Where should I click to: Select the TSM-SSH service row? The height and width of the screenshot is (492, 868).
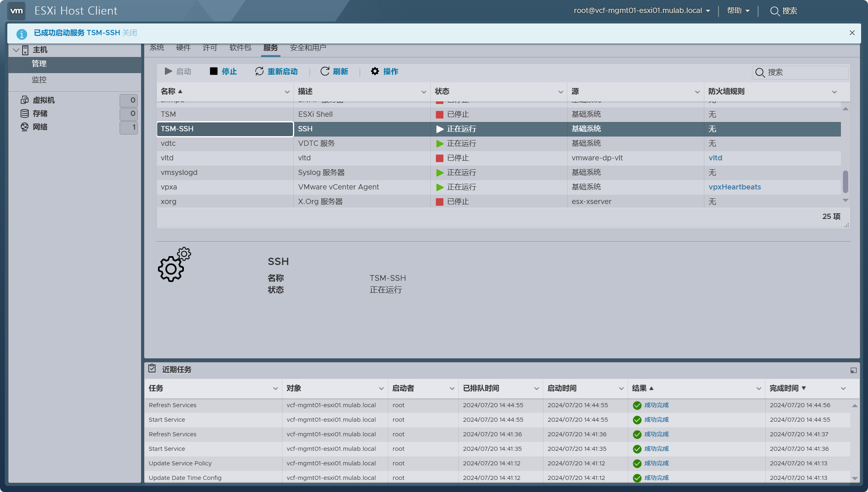[499, 129]
